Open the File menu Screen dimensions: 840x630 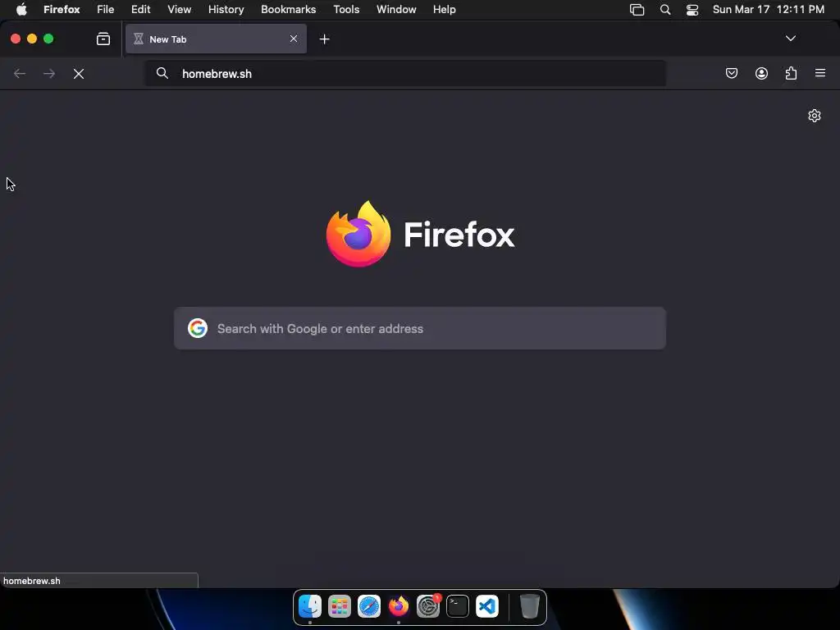tap(106, 10)
